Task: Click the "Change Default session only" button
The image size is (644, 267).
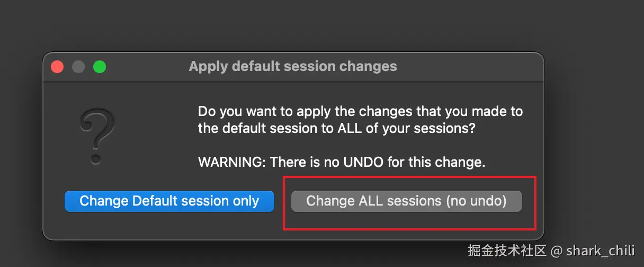Action: (x=169, y=201)
